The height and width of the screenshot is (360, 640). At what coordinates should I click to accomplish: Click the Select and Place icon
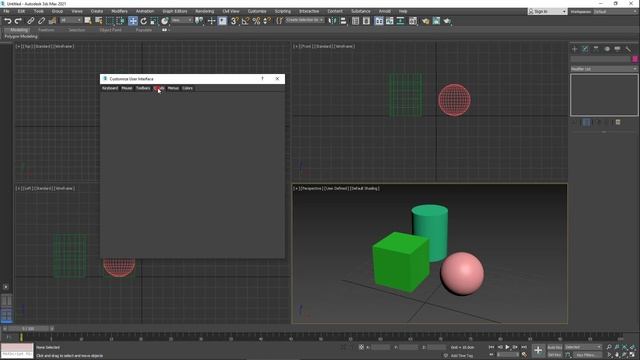(x=164, y=21)
